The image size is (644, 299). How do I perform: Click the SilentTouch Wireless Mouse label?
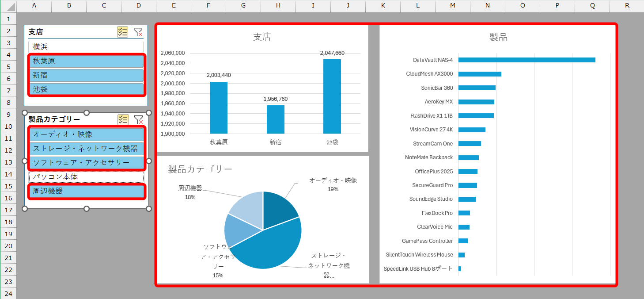pos(419,255)
